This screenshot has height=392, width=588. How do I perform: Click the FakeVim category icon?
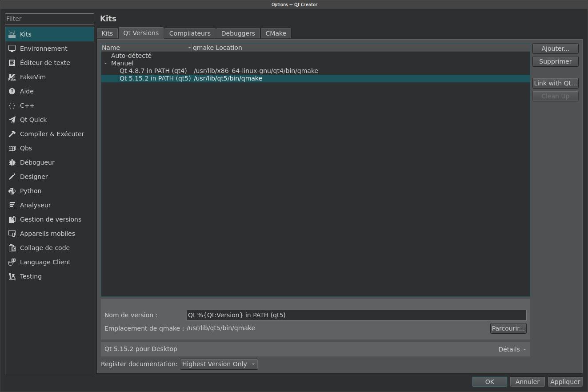12,77
